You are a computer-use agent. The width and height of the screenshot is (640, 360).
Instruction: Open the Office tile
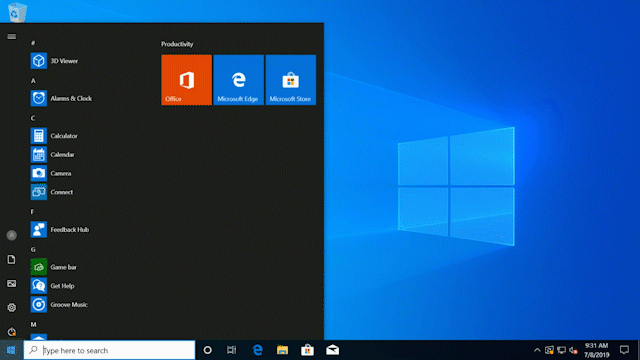click(187, 80)
